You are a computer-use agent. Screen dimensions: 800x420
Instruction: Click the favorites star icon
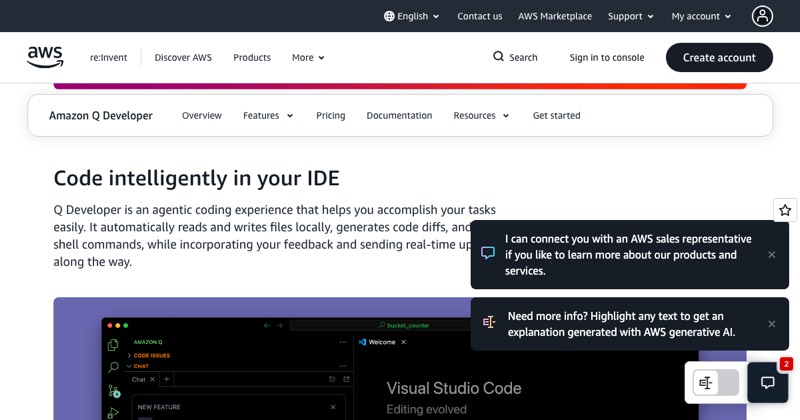pyautogui.click(x=785, y=210)
